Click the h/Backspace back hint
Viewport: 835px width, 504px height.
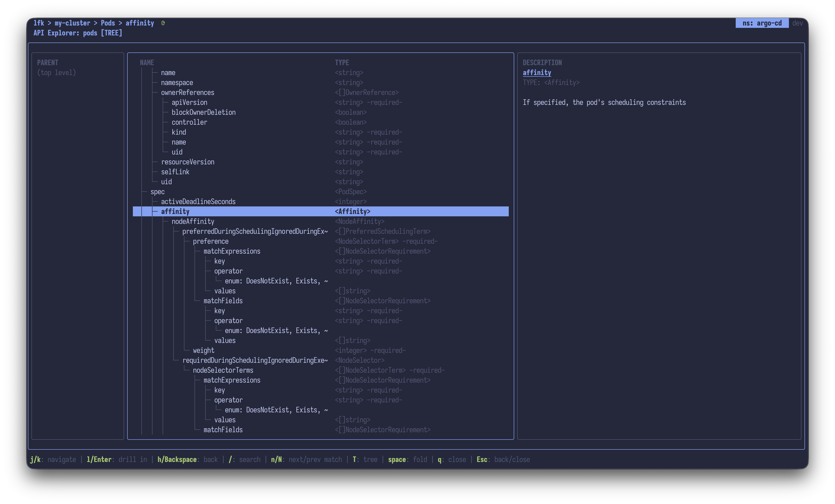[x=187, y=459]
